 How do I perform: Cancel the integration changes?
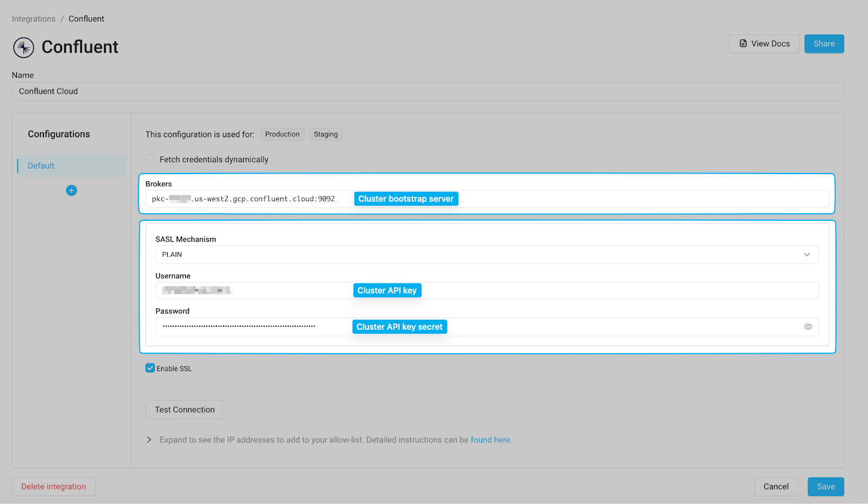tap(776, 487)
